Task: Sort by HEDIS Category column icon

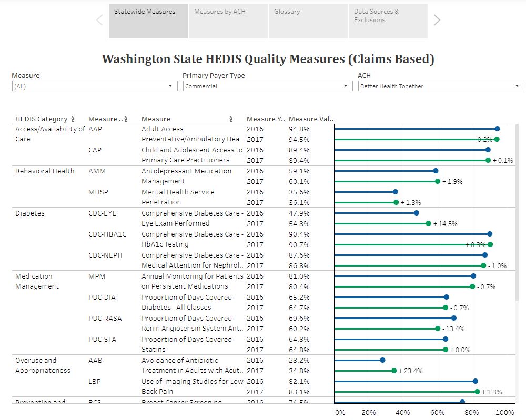Action: tap(73, 119)
